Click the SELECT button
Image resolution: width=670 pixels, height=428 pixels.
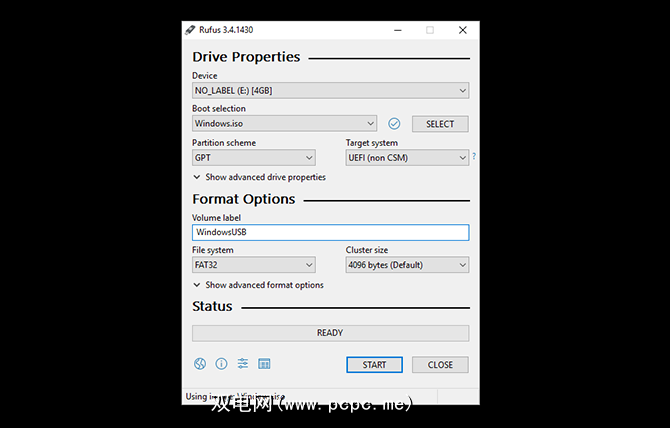coord(440,124)
